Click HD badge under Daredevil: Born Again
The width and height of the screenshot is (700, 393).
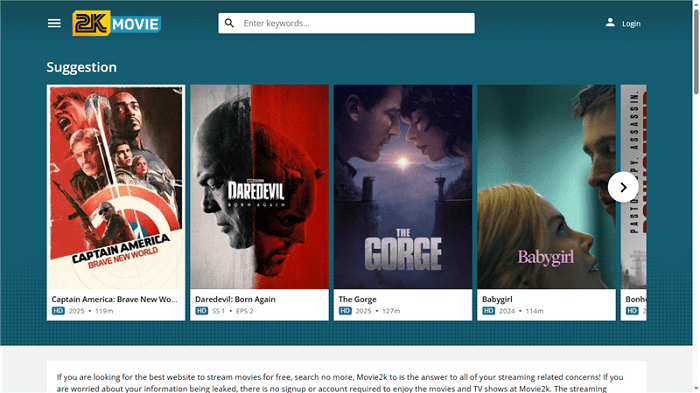click(201, 311)
